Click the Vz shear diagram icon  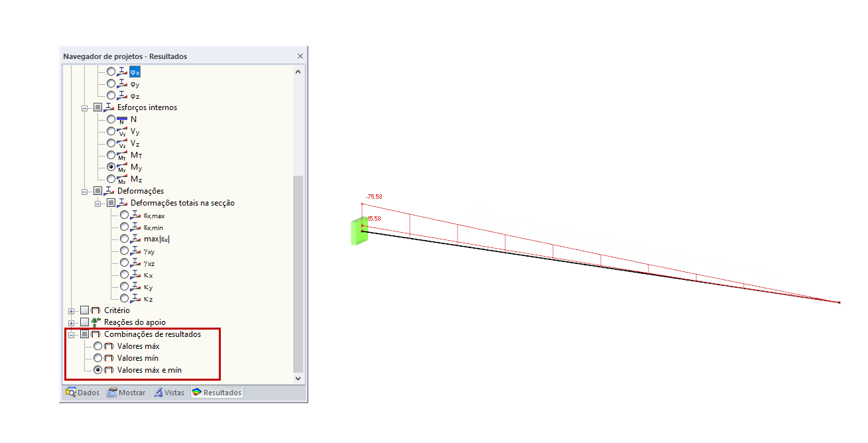(x=122, y=143)
